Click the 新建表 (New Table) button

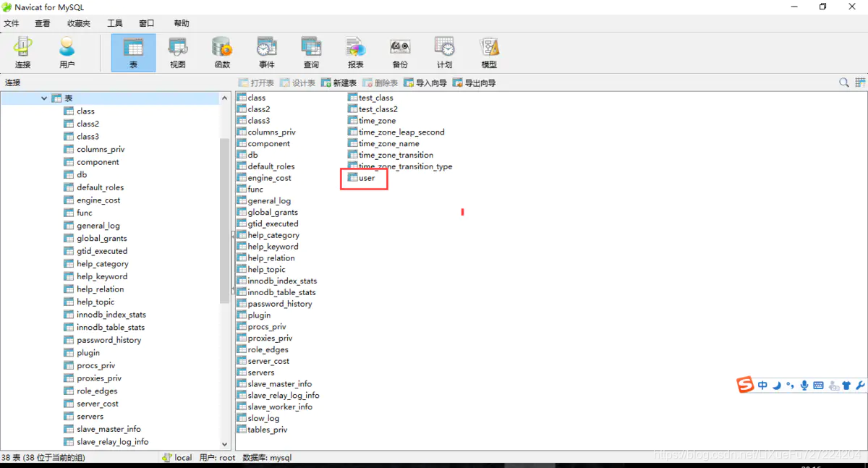coord(339,82)
